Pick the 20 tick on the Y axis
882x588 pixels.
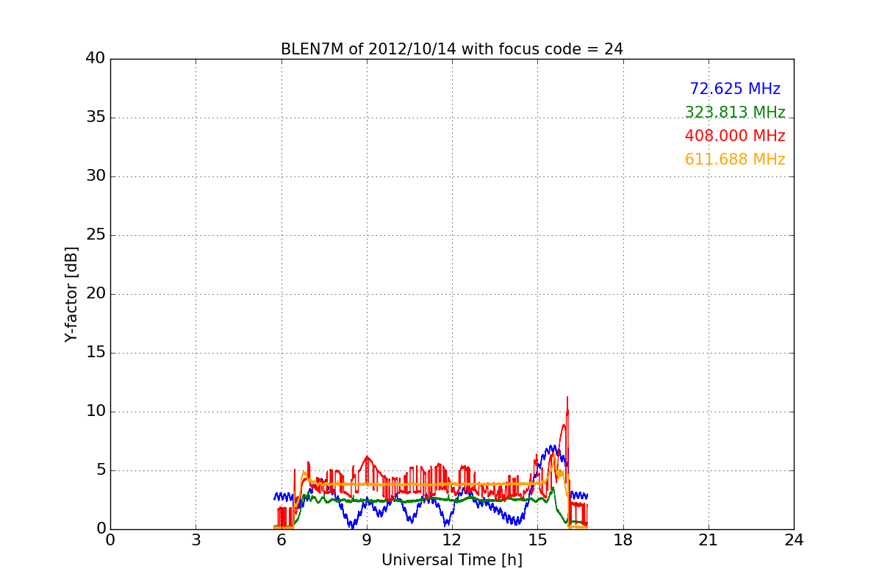coord(96,294)
